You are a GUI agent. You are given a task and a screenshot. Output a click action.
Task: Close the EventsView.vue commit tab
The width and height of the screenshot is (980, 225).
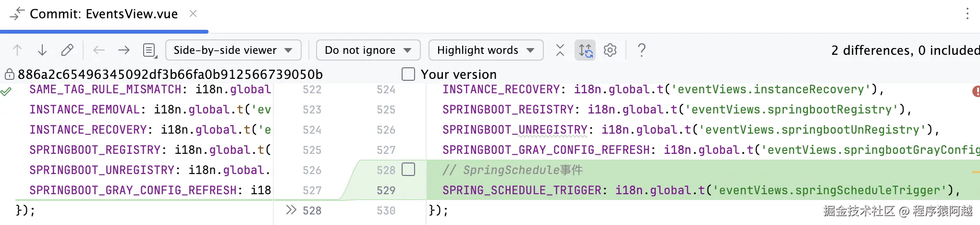point(193,14)
